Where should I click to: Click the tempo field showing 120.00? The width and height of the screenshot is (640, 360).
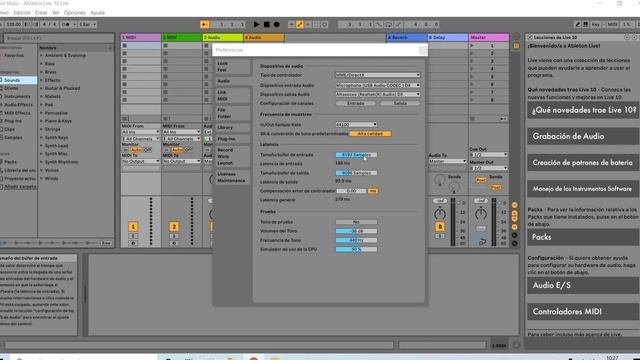[13, 24]
